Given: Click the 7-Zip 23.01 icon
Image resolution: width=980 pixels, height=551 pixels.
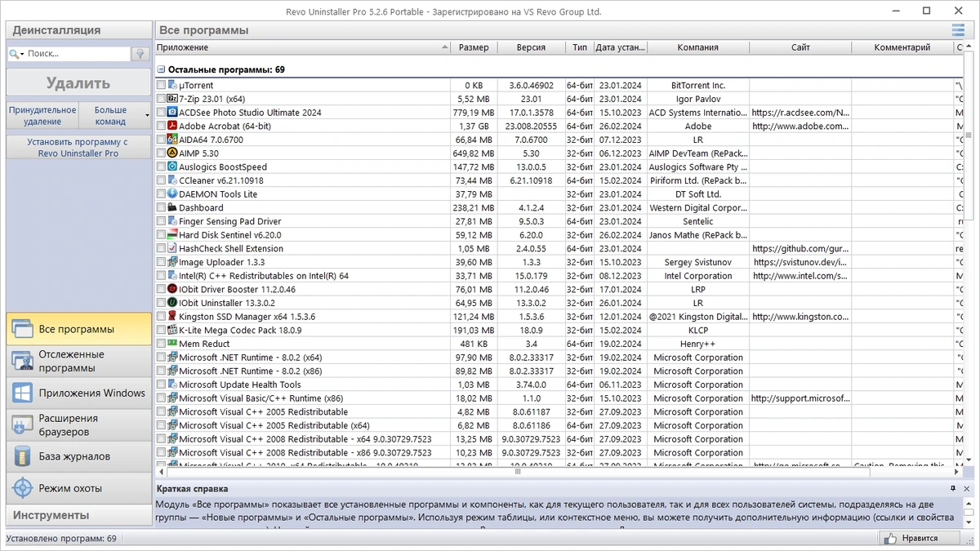Looking at the screenshot, I should 172,99.
